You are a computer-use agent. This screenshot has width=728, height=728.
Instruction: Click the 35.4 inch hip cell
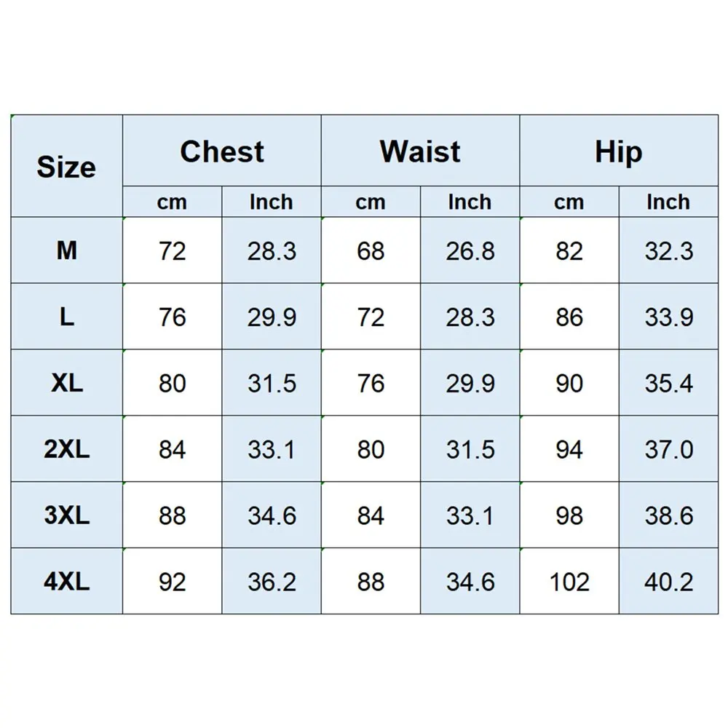668,383
